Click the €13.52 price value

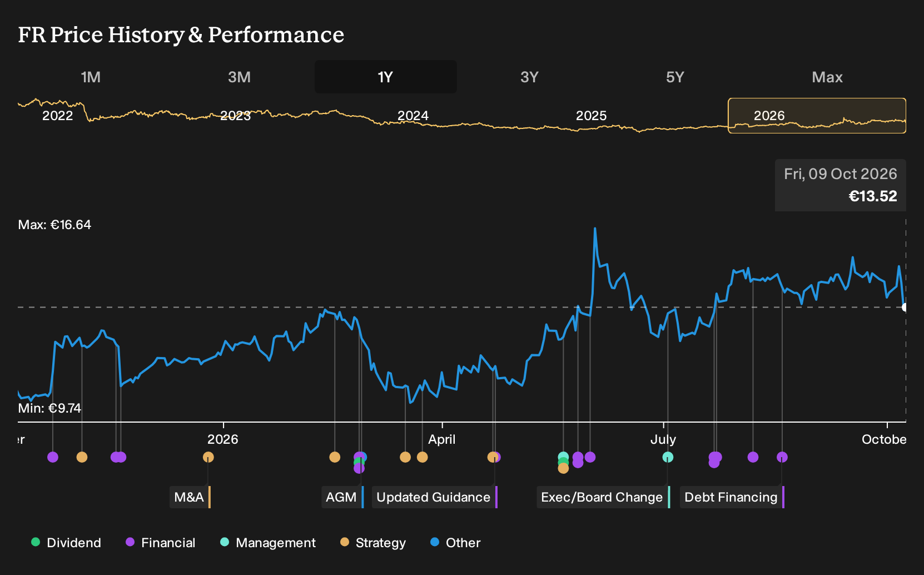tap(873, 196)
